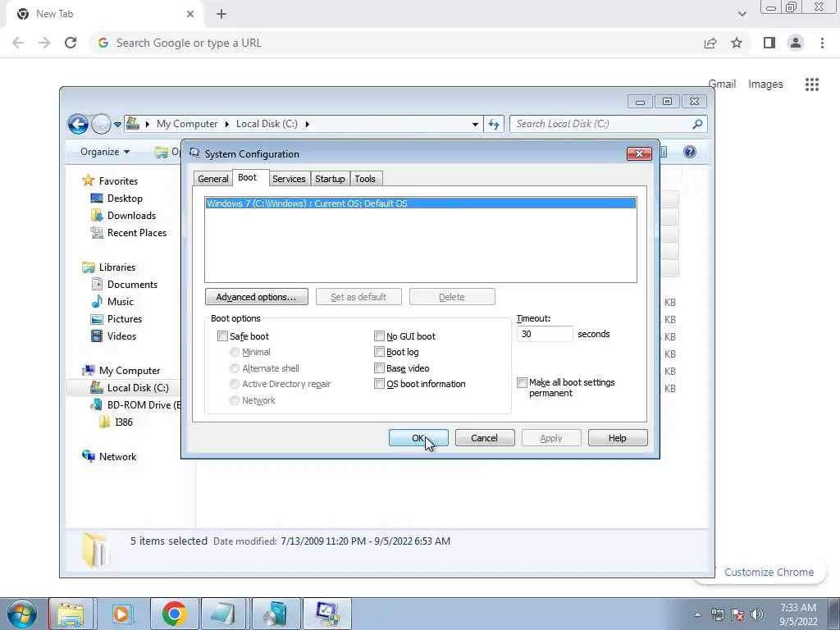Viewport: 840px width, 630px height.
Task: Open Organize dropdown menu
Action: coord(105,152)
